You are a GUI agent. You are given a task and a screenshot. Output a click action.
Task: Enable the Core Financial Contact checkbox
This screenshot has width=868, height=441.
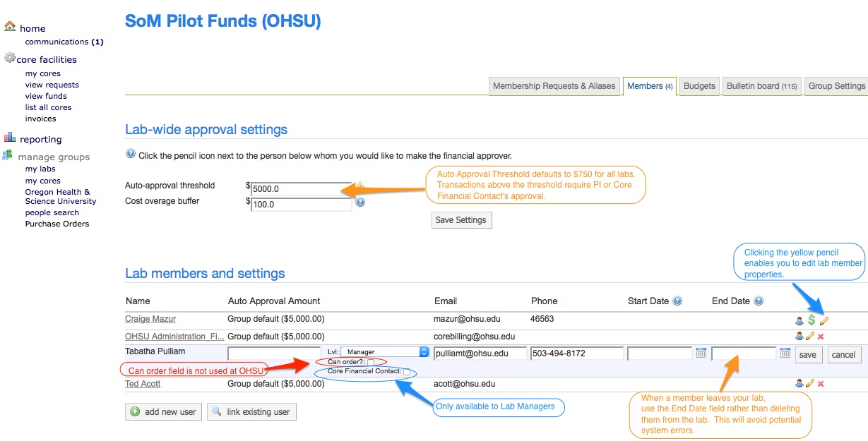click(407, 372)
